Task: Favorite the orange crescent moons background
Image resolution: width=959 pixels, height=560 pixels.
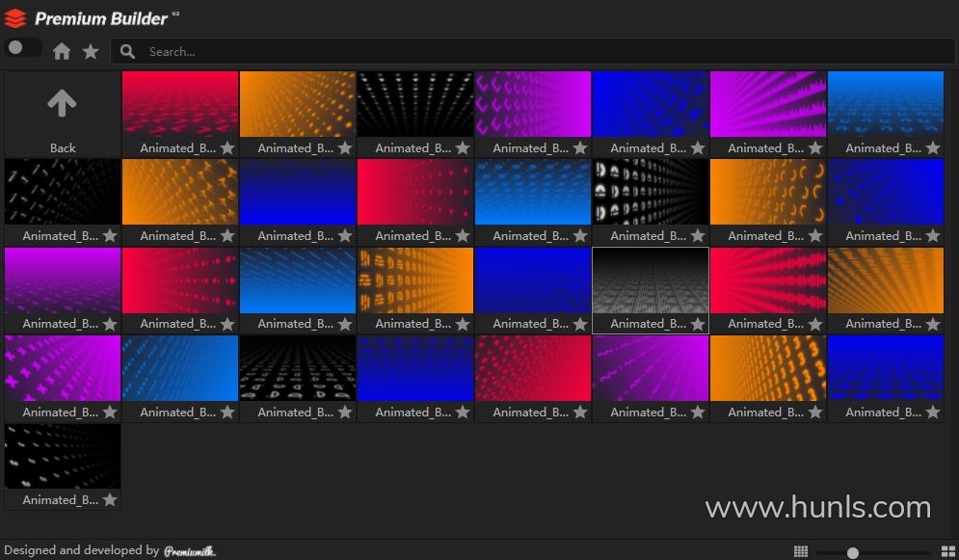Action: (815, 236)
